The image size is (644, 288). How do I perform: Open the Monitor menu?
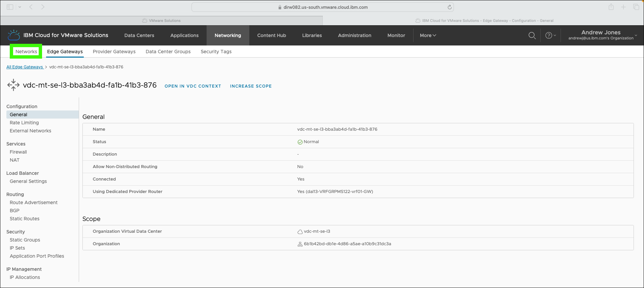click(396, 35)
